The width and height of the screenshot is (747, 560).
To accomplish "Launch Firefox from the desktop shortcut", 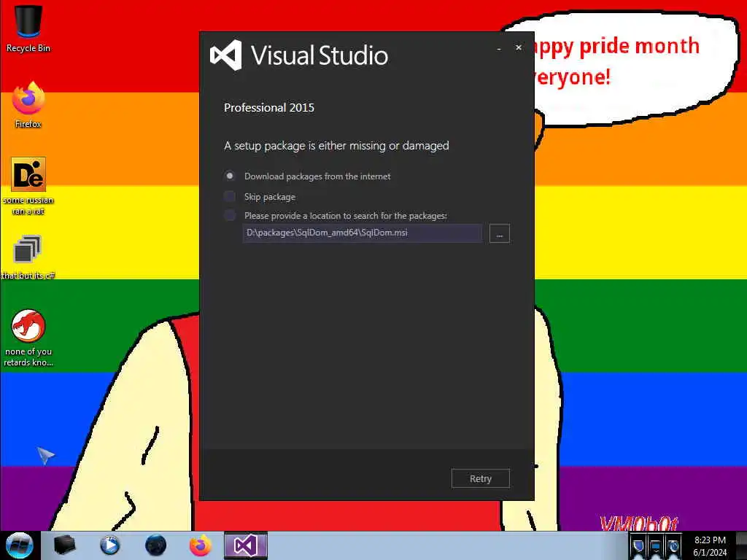I will (x=28, y=105).
